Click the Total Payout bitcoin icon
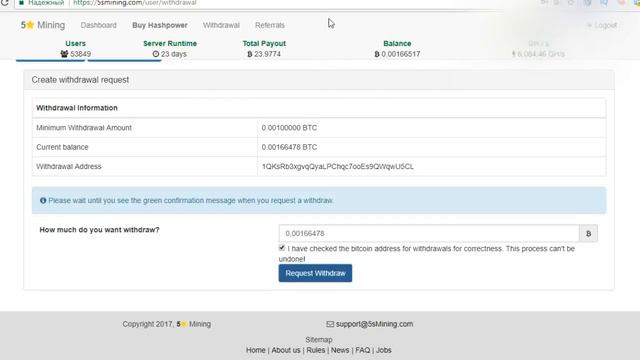This screenshot has height=360, width=640. (250, 54)
